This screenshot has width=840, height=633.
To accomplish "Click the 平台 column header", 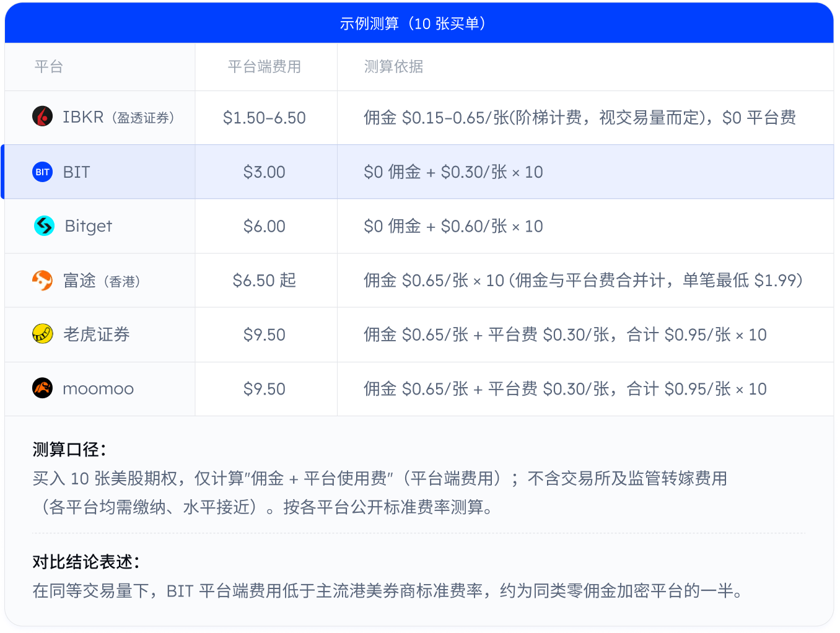I will click(x=49, y=67).
